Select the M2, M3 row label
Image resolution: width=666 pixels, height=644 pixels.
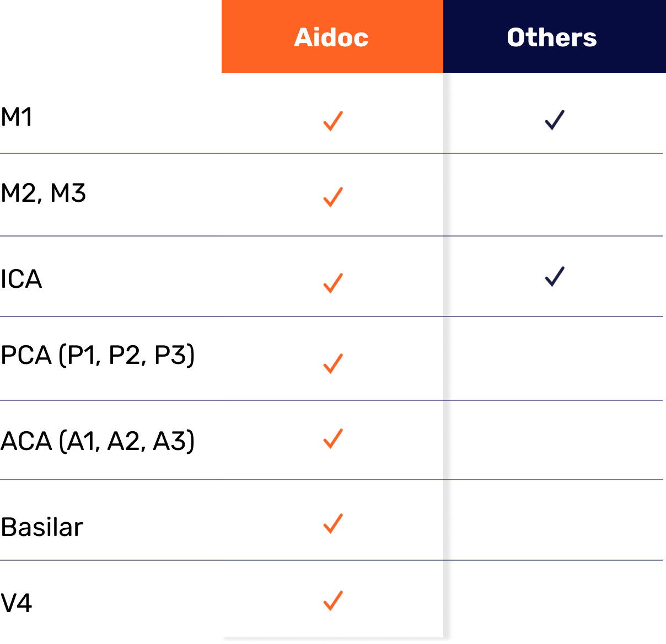(x=44, y=194)
